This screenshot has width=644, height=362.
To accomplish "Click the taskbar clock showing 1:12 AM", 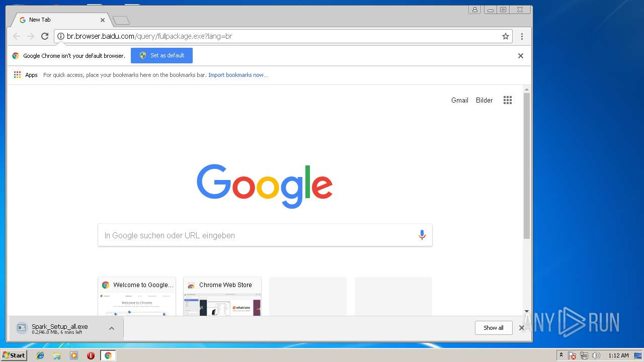I will [x=618, y=355].
